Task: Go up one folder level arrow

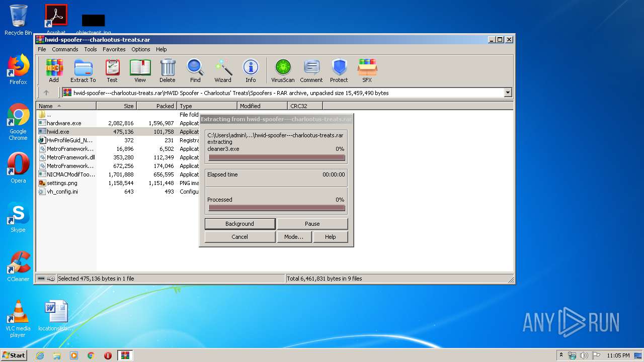Action: 46,93
